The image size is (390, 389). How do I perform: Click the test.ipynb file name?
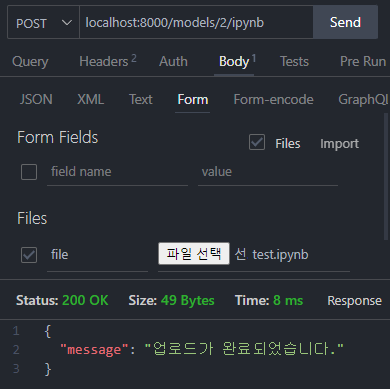(x=280, y=255)
